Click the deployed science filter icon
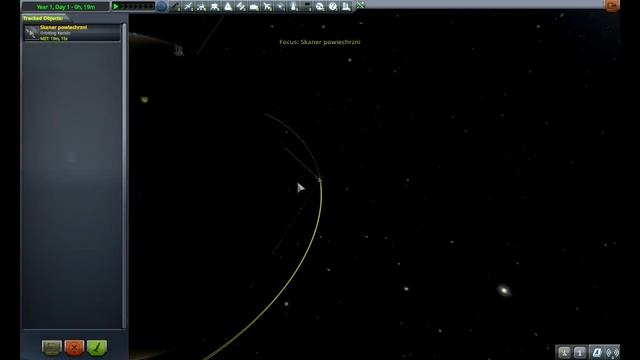The height and width of the screenshot is (360, 640). (x=346, y=6)
